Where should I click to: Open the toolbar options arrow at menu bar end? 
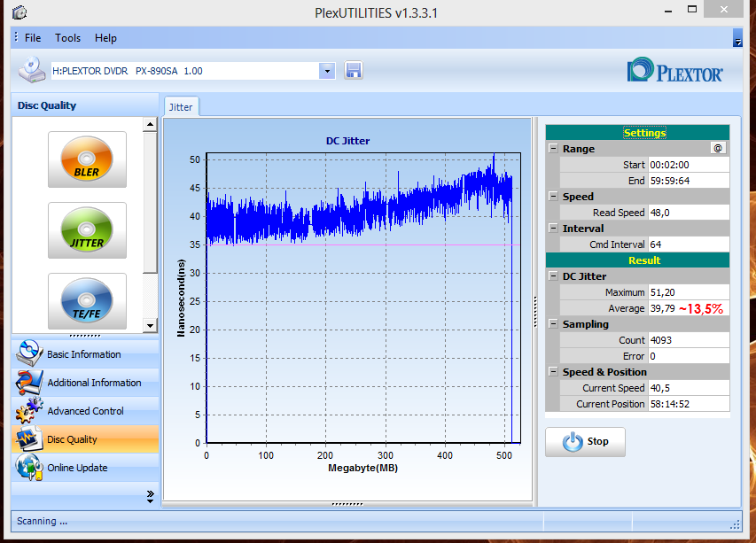click(x=737, y=38)
